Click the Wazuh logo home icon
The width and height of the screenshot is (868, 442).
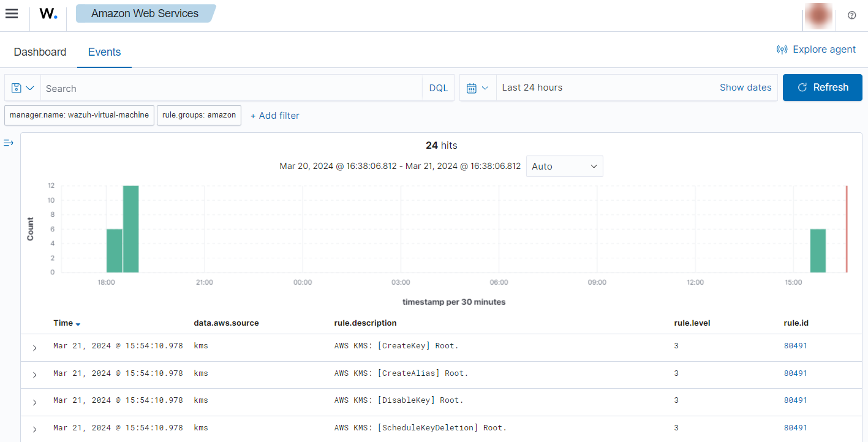point(48,14)
